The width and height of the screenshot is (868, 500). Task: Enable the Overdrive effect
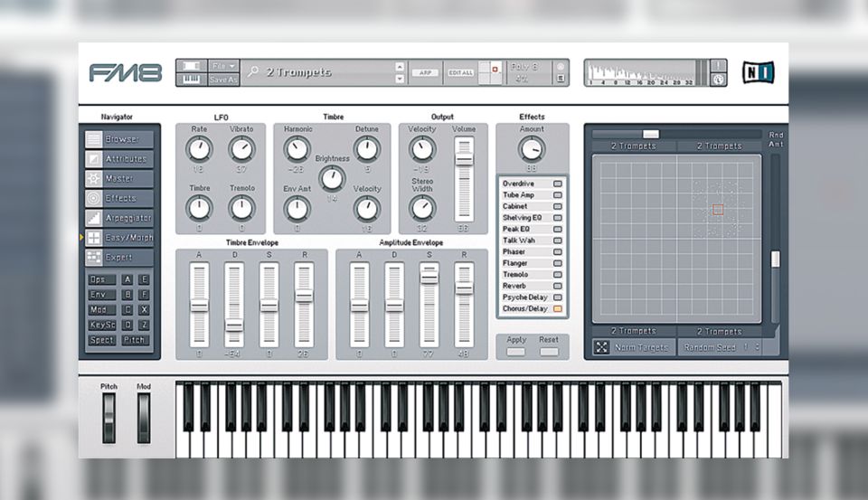pos(557,184)
